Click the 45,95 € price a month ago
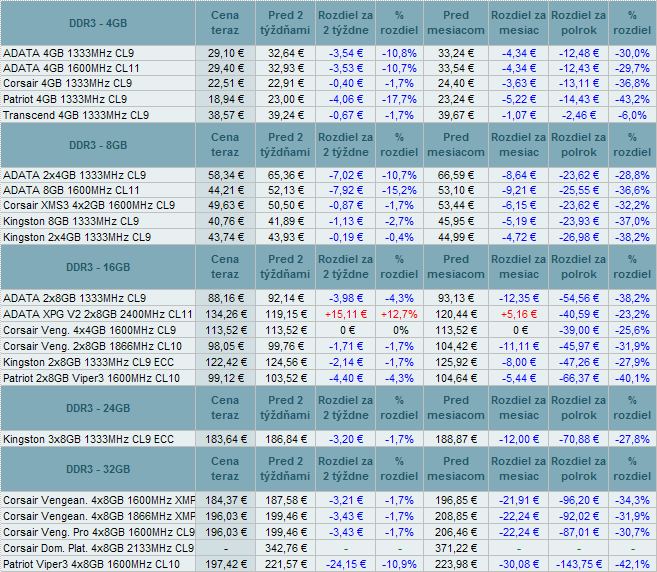The width and height of the screenshot is (657, 572). [456, 221]
